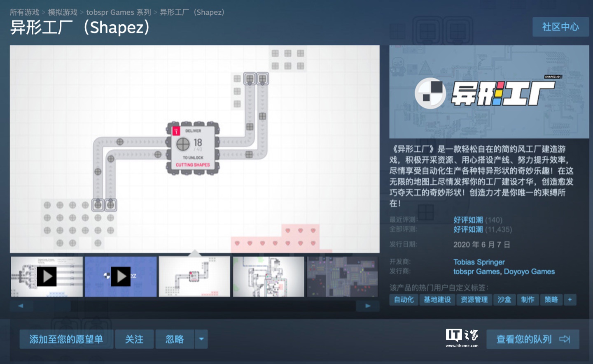This screenshot has height=364, width=593.
Task: Click the 异形工厂 game header image
Action: click(489, 92)
